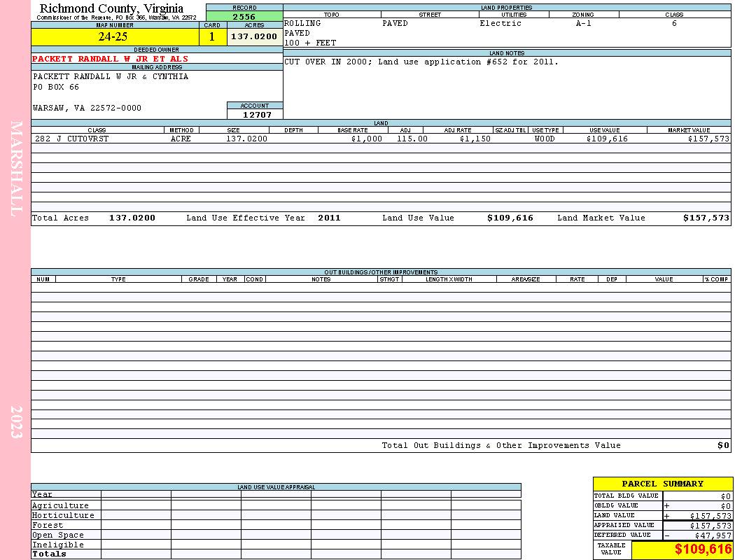
Task: Click the $0 Total Out Buildings value
Action: pos(723,446)
